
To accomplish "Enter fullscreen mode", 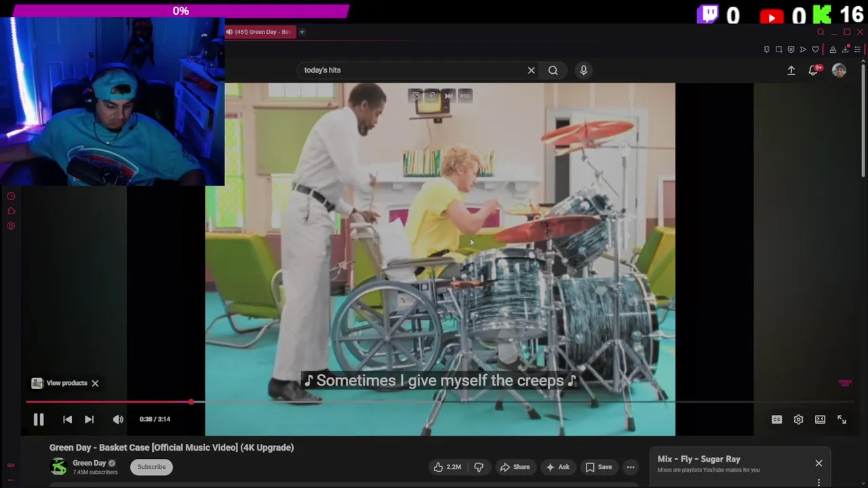I will [x=842, y=420].
